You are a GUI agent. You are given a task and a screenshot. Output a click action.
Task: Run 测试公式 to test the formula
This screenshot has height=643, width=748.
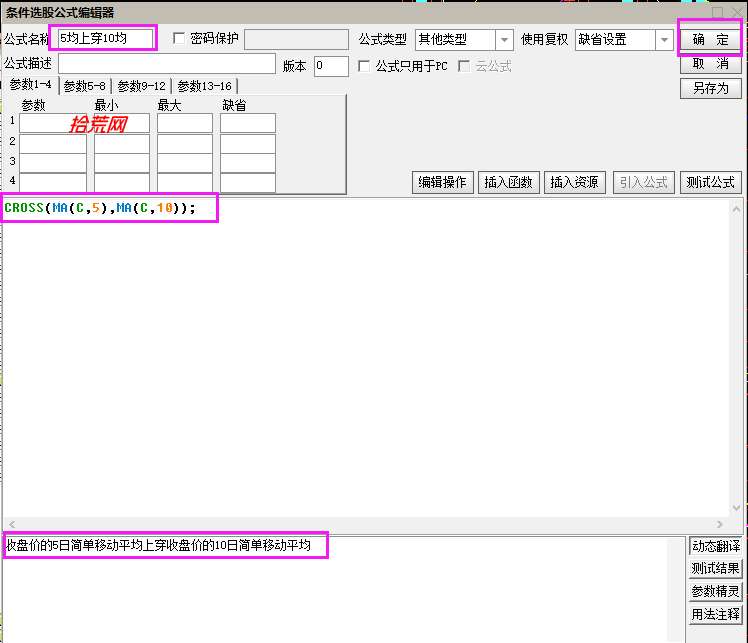click(x=710, y=182)
